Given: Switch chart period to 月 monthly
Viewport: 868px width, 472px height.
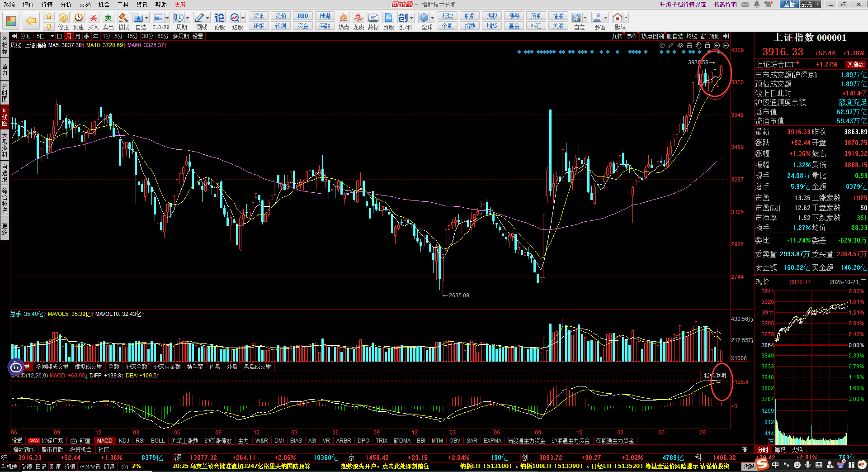Looking at the screenshot, I should (x=78, y=36).
